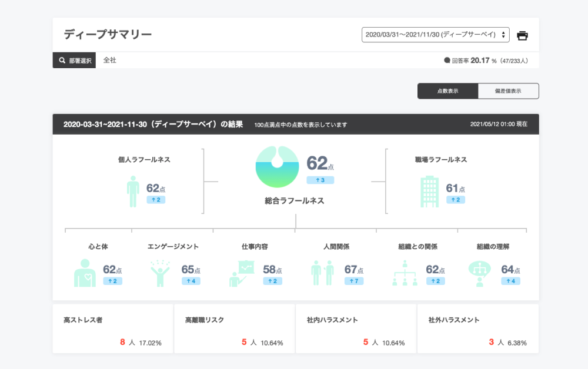The width and height of the screenshot is (588, 369).
Task: Click the 64点 score for 組織の理解
Action: click(x=511, y=269)
